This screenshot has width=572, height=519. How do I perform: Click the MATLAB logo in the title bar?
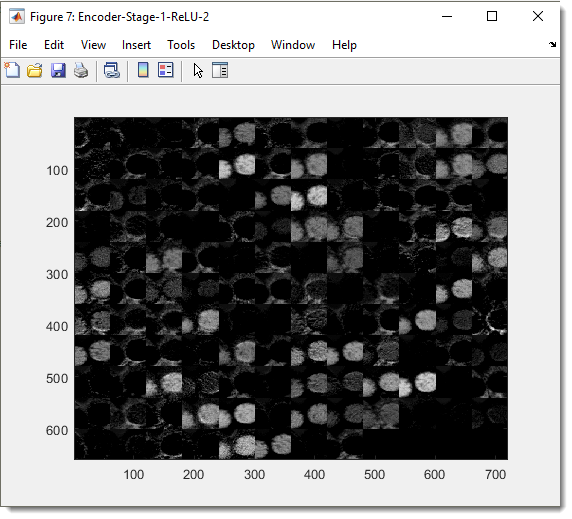click(x=17, y=16)
